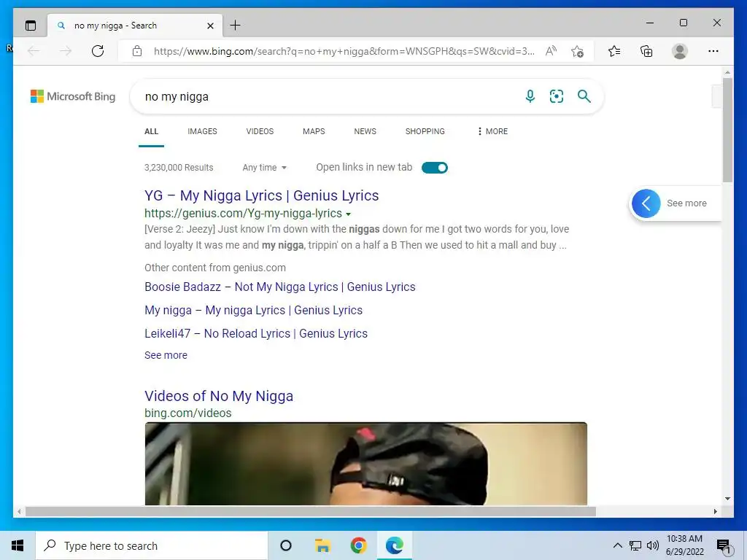Viewport: 747px width, 560px height.
Task: Search using an image icon
Action: 557,96
